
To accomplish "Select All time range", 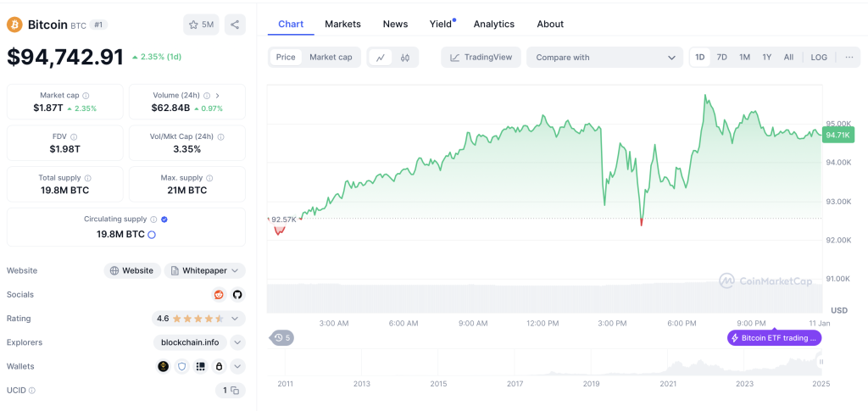I will [789, 58].
